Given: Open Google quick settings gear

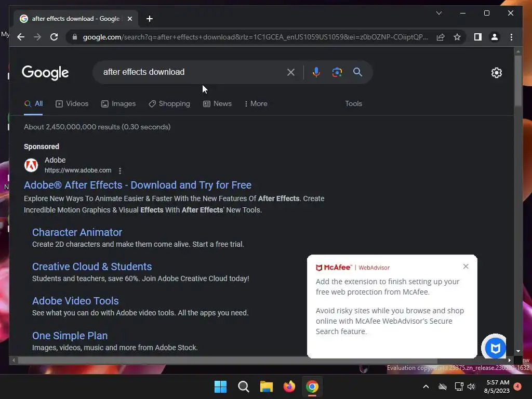Looking at the screenshot, I should tap(496, 73).
